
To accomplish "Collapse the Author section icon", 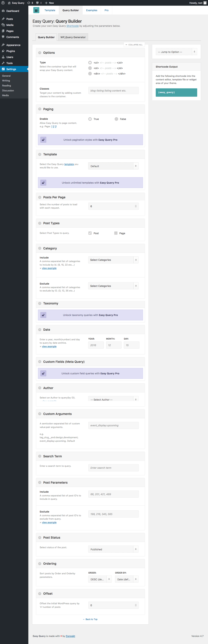I will pyautogui.click(x=40, y=388).
